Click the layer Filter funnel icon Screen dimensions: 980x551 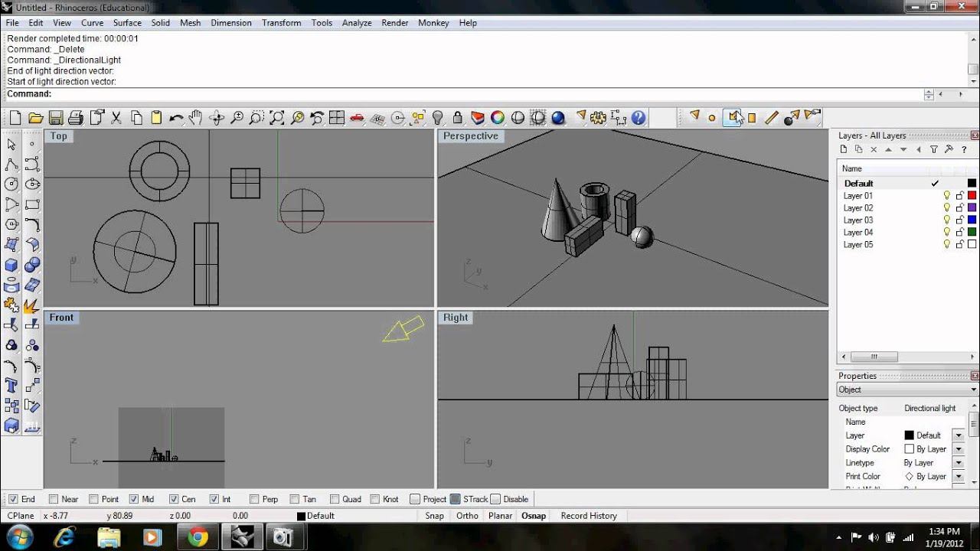(x=933, y=150)
